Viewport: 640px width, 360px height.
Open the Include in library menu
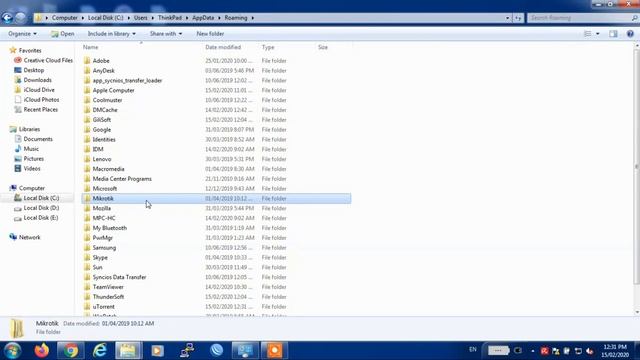[112, 34]
